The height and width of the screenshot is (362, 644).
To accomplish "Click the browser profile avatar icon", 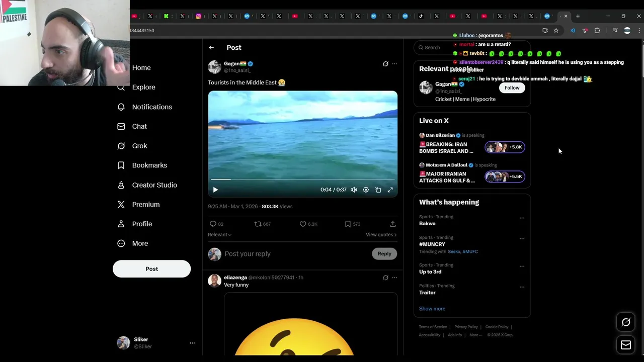I will [x=627, y=31].
